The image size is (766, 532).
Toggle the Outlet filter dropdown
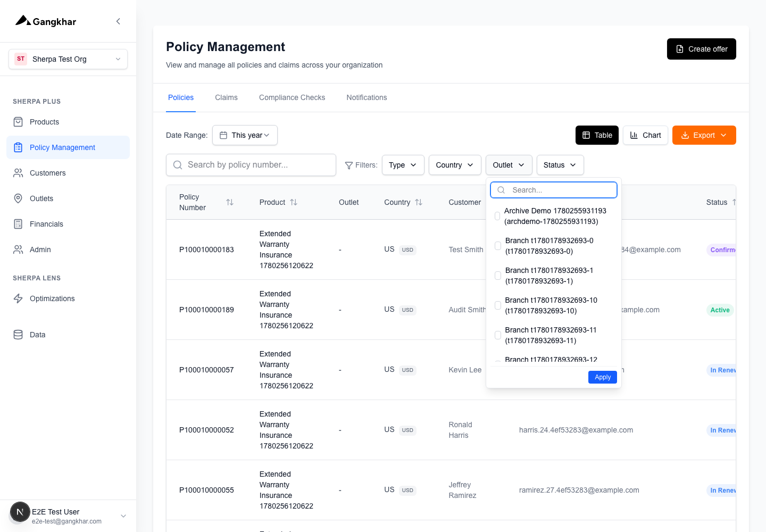[x=509, y=165]
